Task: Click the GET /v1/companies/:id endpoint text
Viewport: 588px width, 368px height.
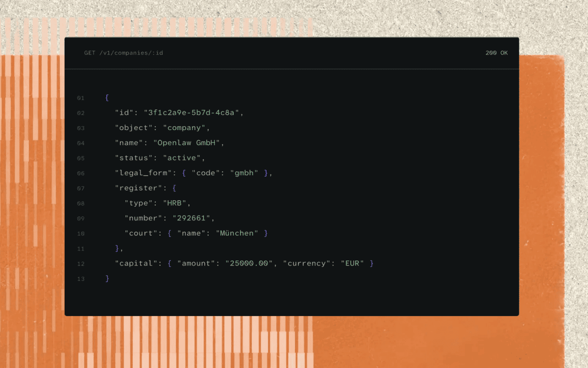Action: click(x=123, y=53)
